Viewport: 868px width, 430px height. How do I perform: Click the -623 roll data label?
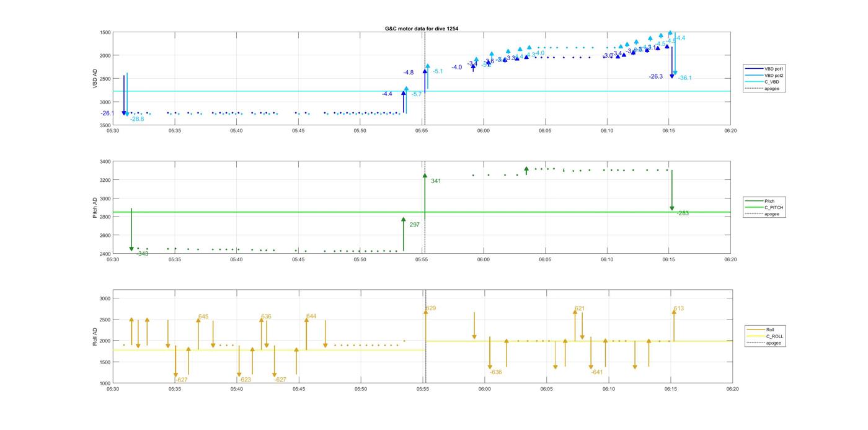(x=245, y=380)
